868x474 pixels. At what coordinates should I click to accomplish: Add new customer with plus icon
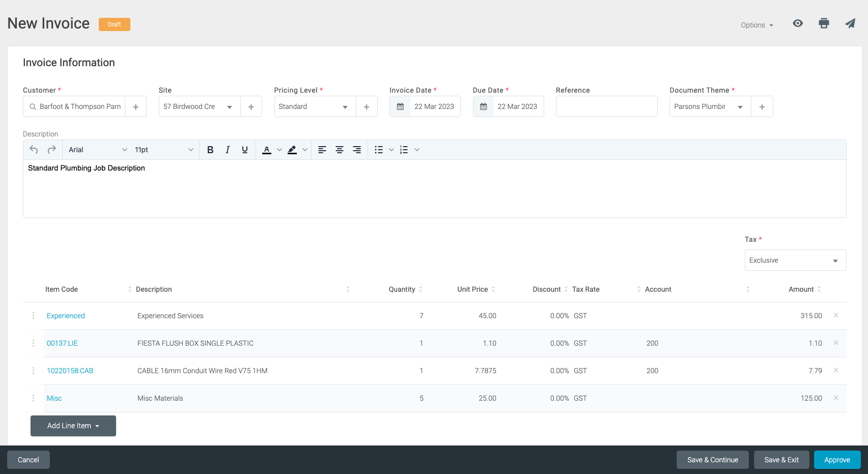point(135,107)
